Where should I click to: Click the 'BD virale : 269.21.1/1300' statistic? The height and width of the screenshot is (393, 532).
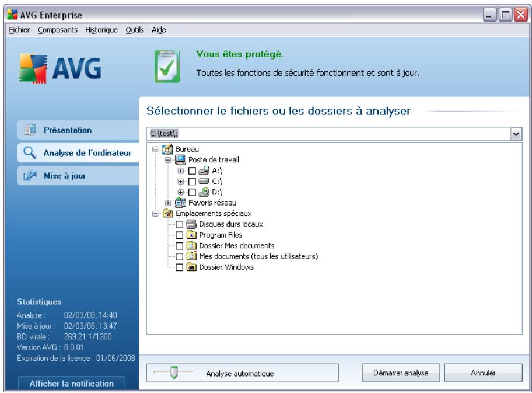(x=64, y=336)
